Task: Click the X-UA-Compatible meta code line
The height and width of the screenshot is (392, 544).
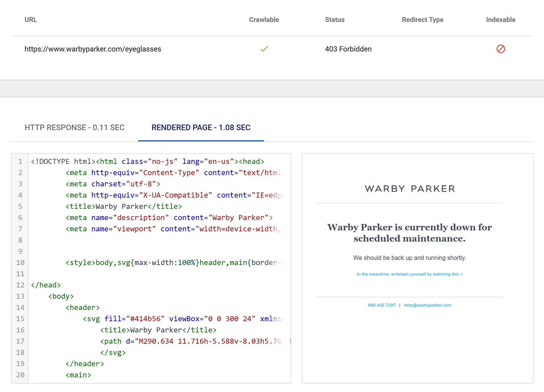Action: pos(176,195)
